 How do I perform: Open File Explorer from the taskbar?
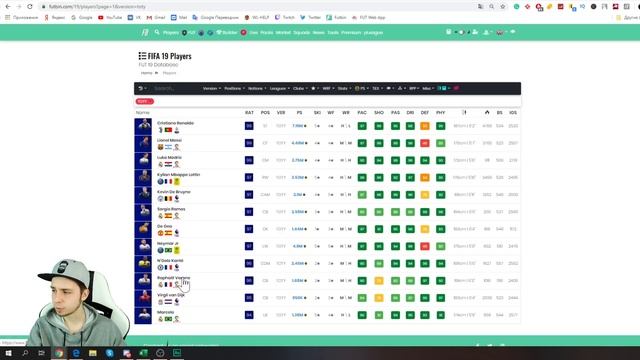point(93,353)
